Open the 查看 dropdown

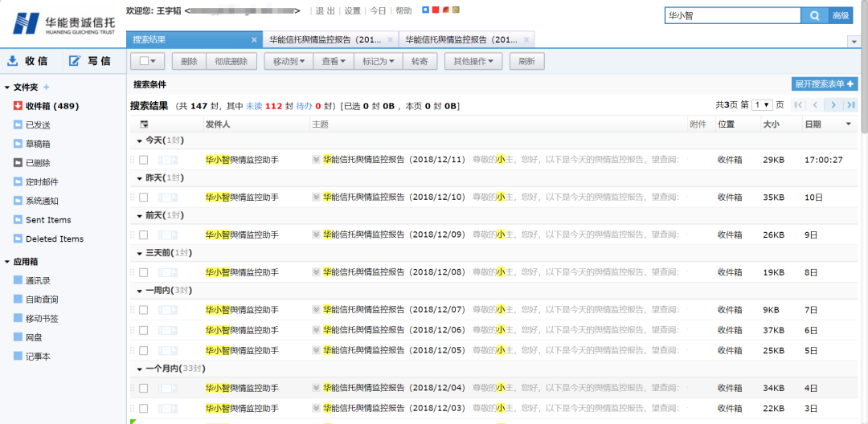334,61
